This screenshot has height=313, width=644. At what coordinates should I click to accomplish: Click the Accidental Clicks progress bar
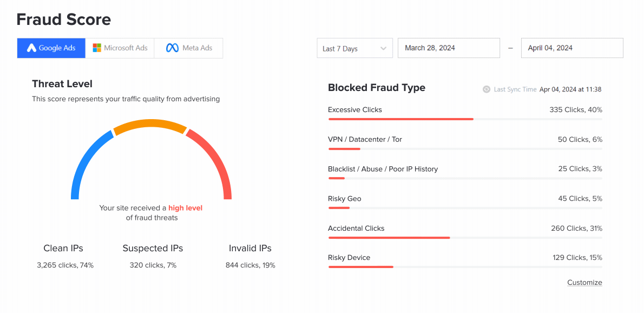tap(389, 237)
